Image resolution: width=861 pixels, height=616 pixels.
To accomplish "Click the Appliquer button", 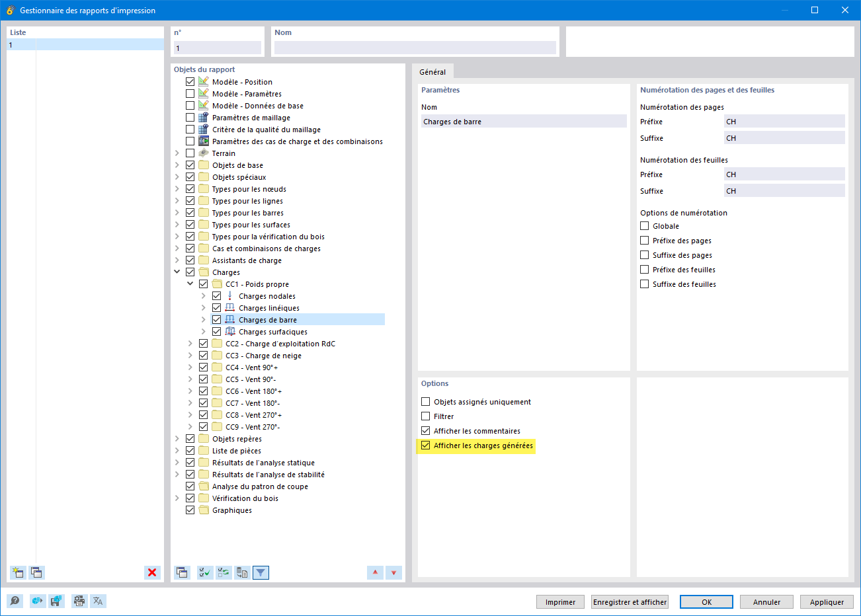I will click(827, 602).
